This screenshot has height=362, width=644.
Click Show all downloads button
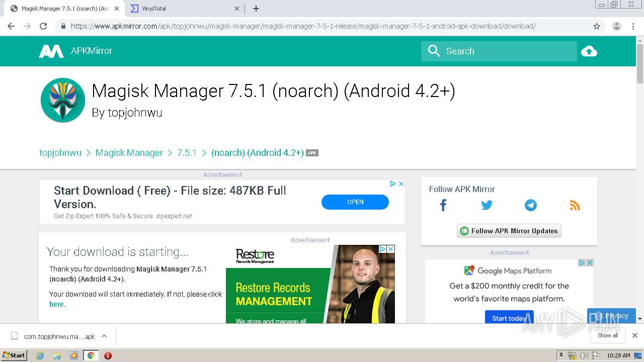608,335
